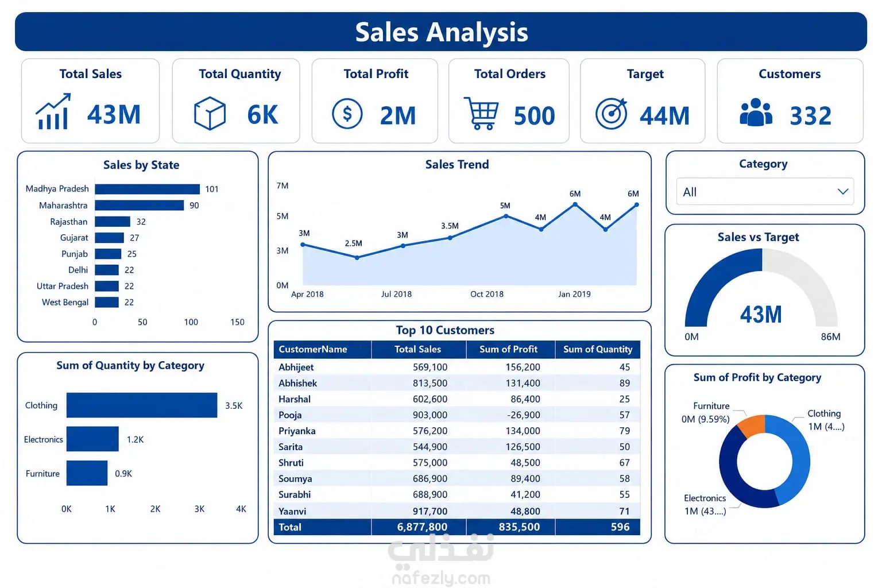Click the Sales Analysis title banner
The height and width of the screenshot is (588, 882).
441,32
